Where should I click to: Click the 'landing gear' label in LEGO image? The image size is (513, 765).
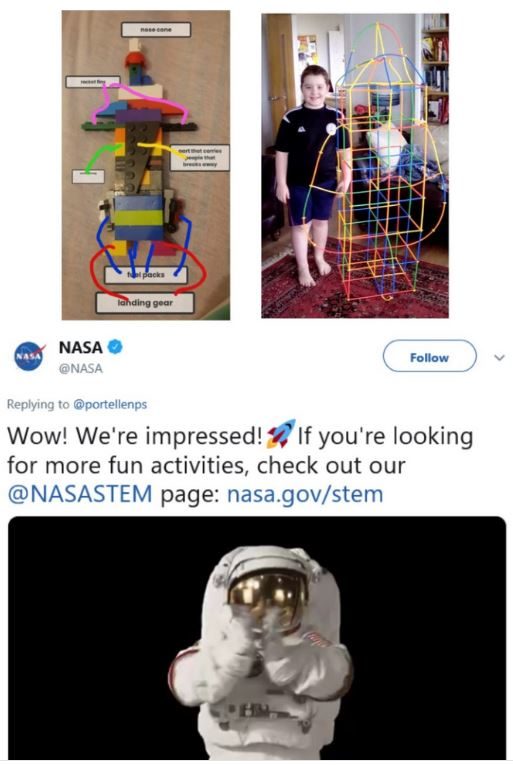[x=145, y=303]
